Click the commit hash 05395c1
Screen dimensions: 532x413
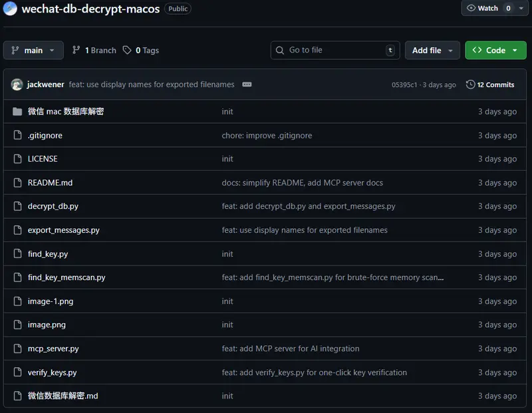pyautogui.click(x=404, y=85)
